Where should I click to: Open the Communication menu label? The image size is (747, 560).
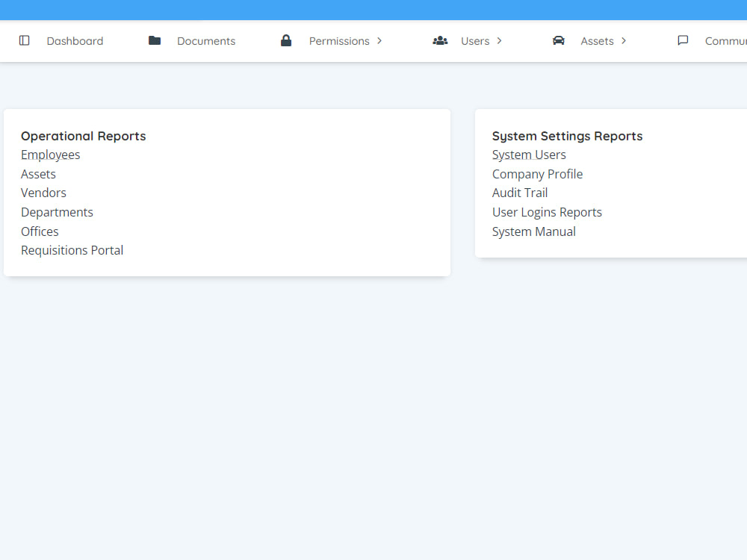point(725,41)
